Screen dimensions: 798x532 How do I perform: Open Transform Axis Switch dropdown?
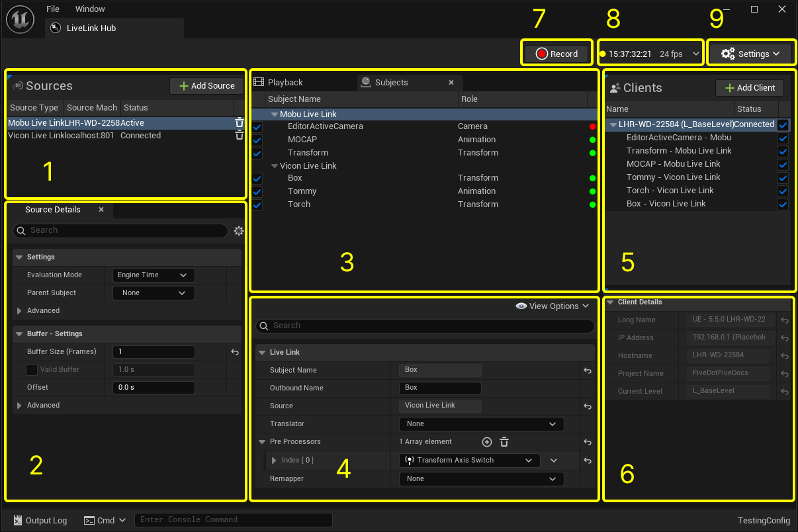pos(470,461)
